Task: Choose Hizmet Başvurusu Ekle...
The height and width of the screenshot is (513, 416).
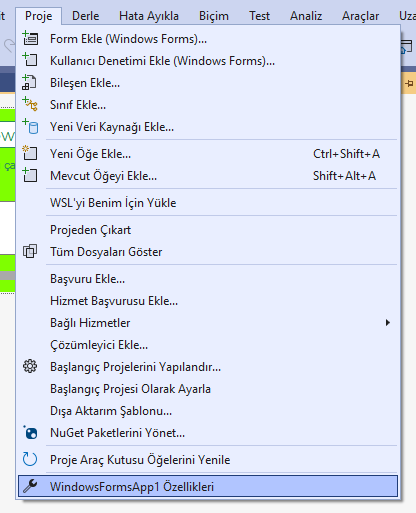Action: pos(208,301)
